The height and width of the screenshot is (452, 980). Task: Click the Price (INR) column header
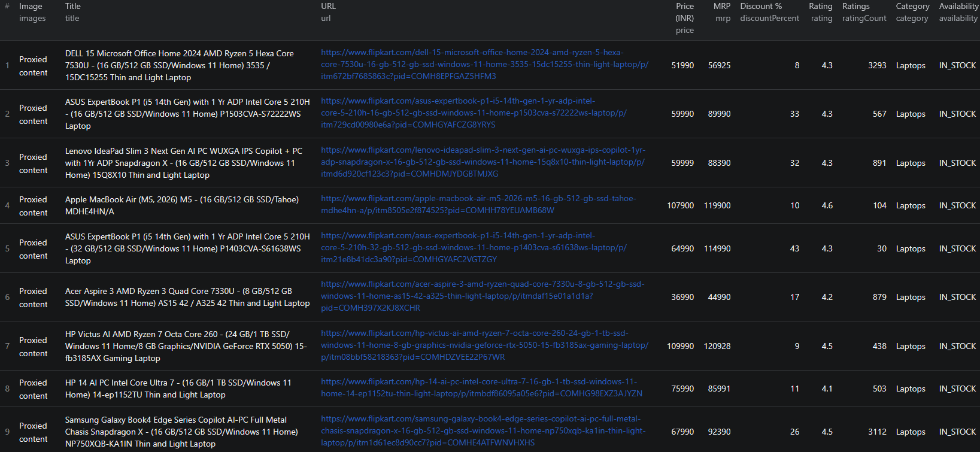[684, 19]
